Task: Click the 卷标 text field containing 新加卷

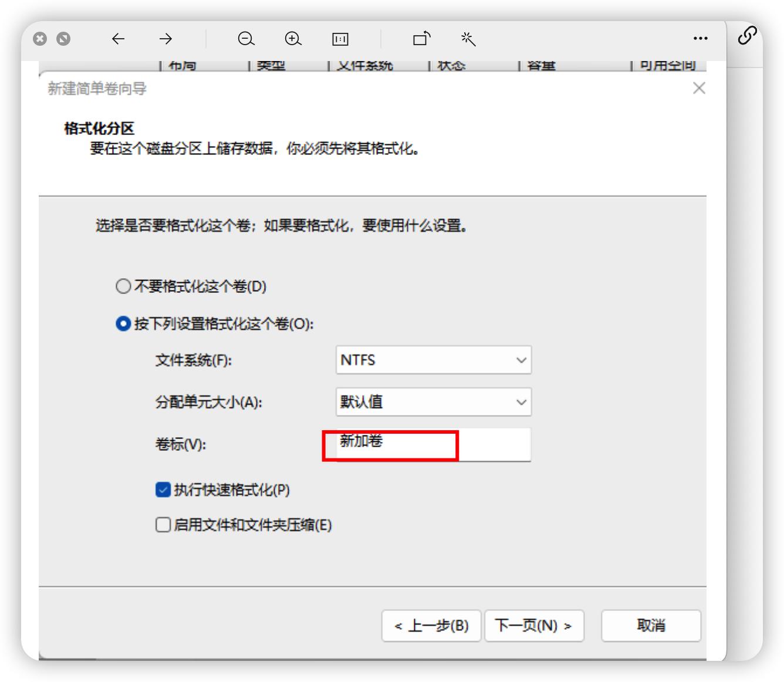Action: (x=434, y=444)
